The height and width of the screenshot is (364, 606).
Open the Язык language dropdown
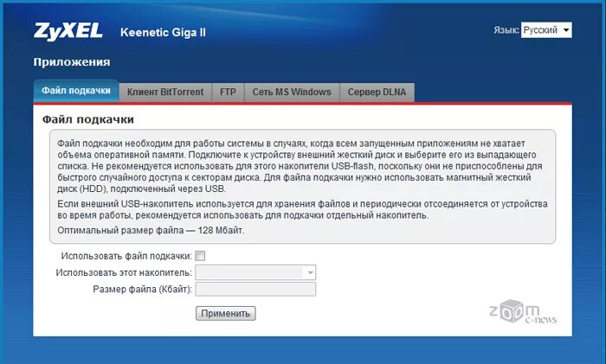(546, 30)
